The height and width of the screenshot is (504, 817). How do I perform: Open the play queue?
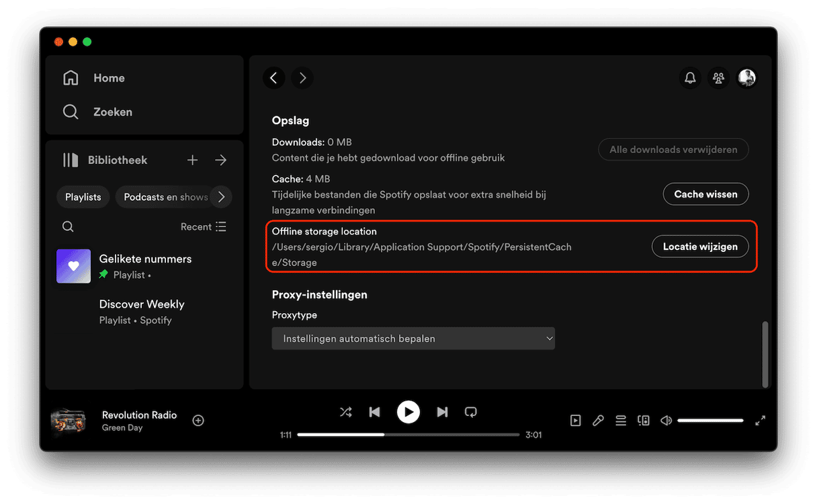click(x=621, y=421)
